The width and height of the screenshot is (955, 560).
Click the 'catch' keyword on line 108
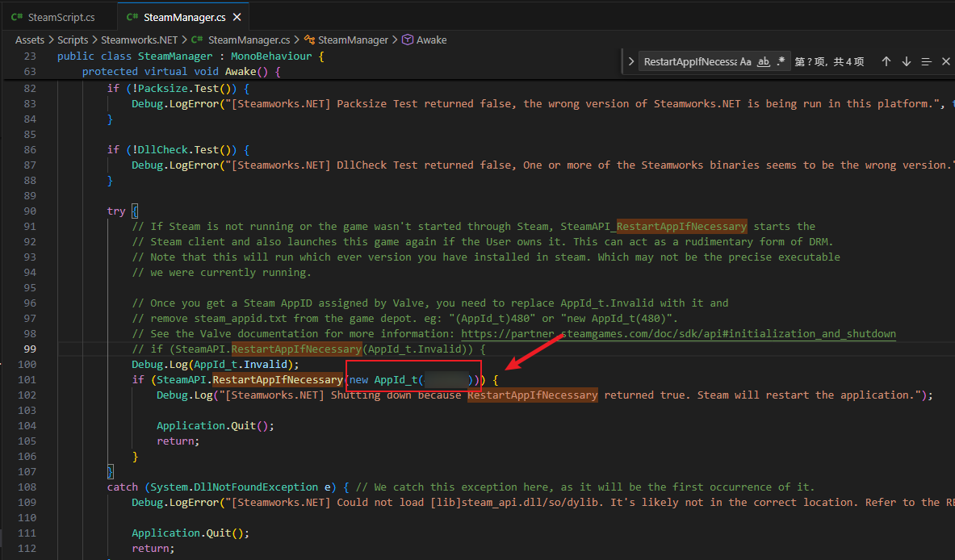click(x=123, y=487)
